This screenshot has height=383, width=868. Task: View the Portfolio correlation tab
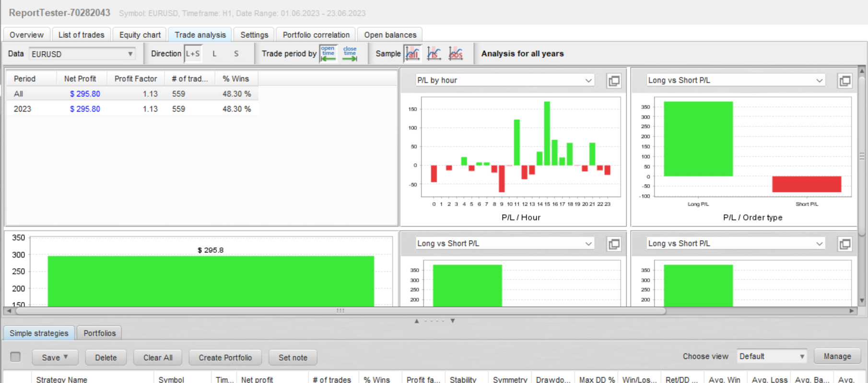(x=316, y=35)
